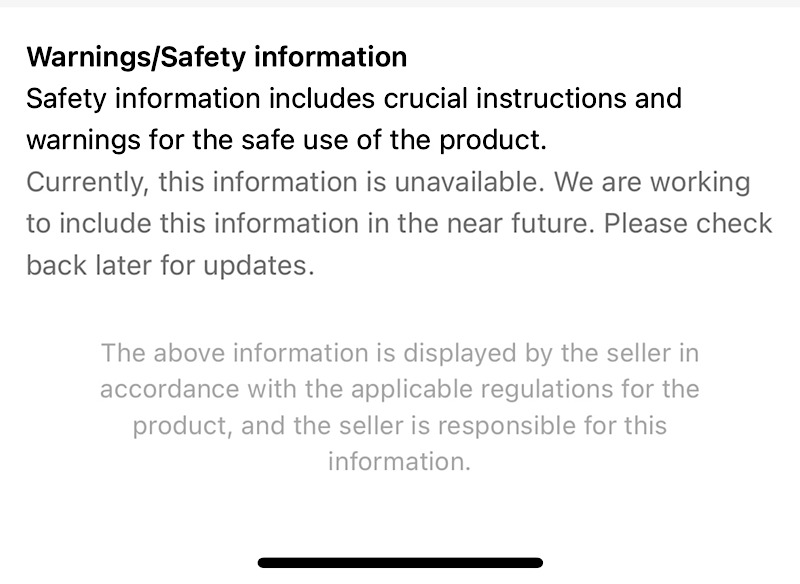Click the line 'accordance with the applicable regulations'
800x584 pixels.
point(400,389)
